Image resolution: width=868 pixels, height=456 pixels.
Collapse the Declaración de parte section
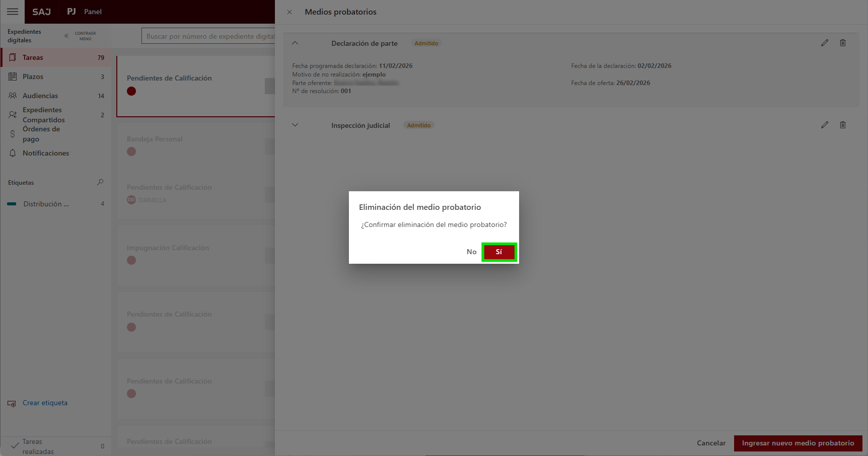[295, 43]
